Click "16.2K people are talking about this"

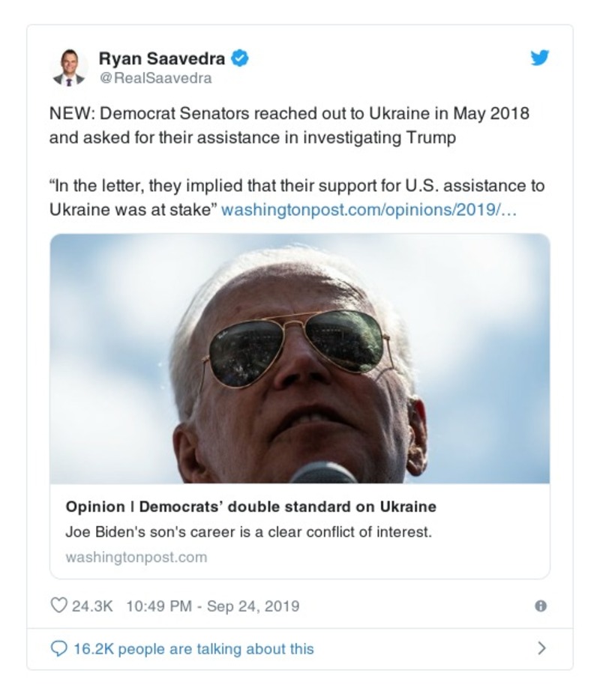tap(193, 648)
